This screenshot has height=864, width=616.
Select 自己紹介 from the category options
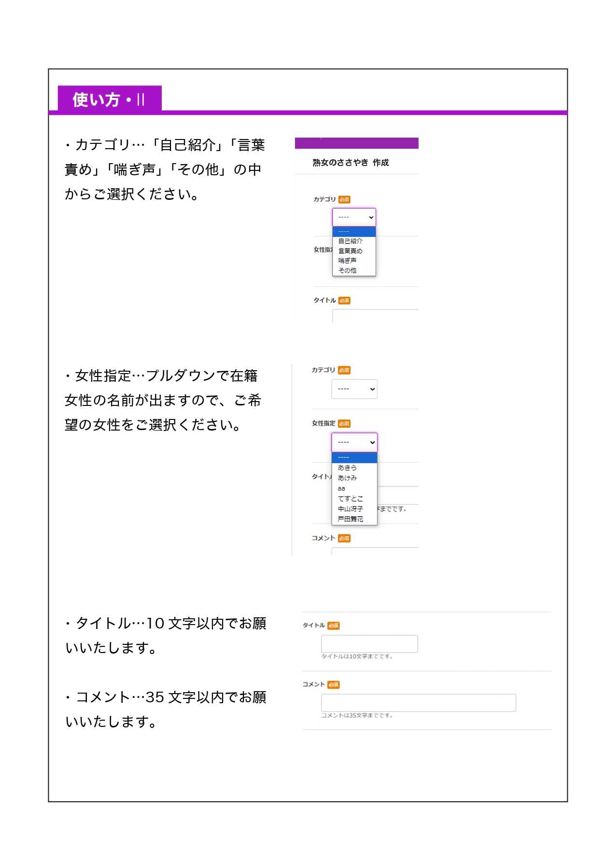[x=350, y=241]
